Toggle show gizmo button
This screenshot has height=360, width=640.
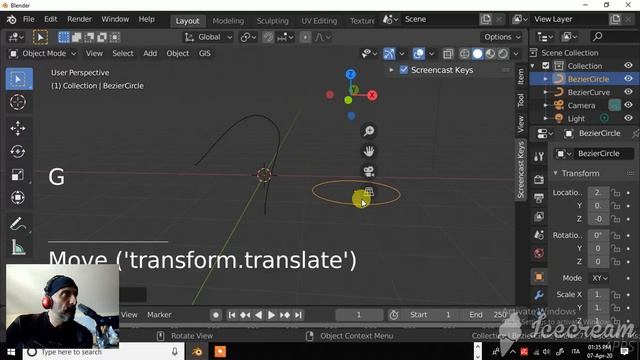click(389, 53)
